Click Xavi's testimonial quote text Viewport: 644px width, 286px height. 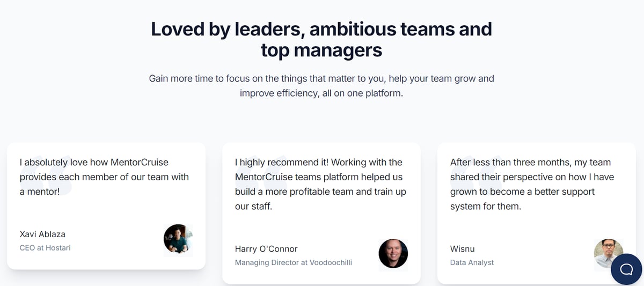(104, 177)
